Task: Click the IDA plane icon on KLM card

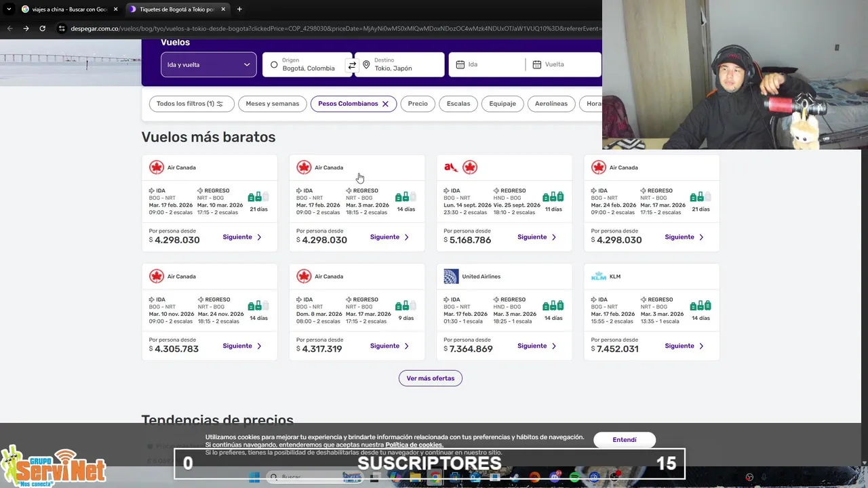Action: (x=594, y=300)
